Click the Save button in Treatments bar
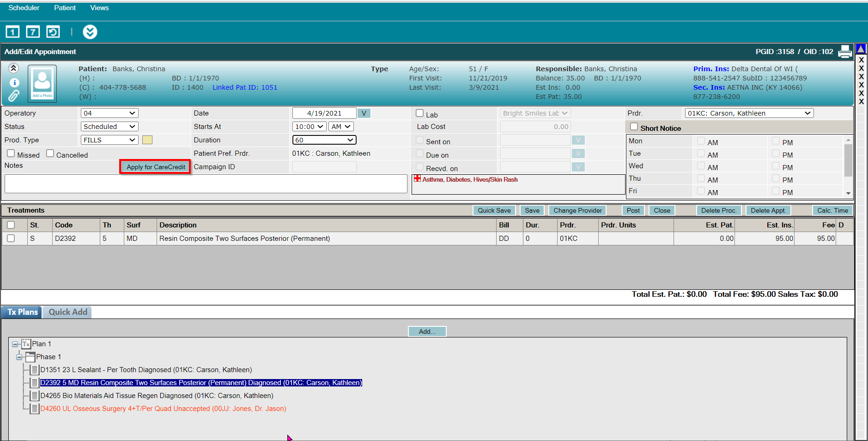868x441 pixels. (x=532, y=210)
